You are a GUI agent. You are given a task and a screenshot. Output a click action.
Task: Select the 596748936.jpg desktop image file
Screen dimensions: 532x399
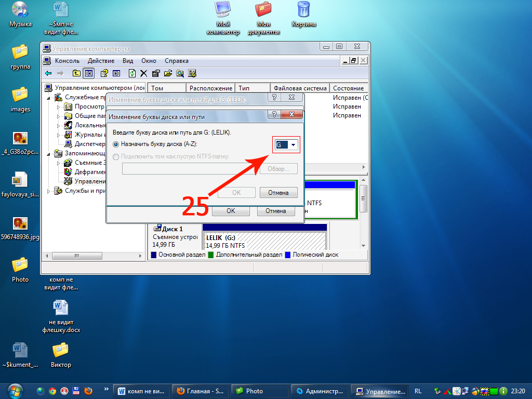tap(20, 228)
